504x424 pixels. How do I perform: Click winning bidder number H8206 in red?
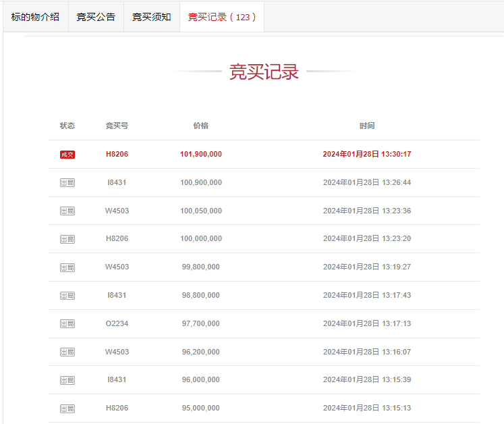117,154
